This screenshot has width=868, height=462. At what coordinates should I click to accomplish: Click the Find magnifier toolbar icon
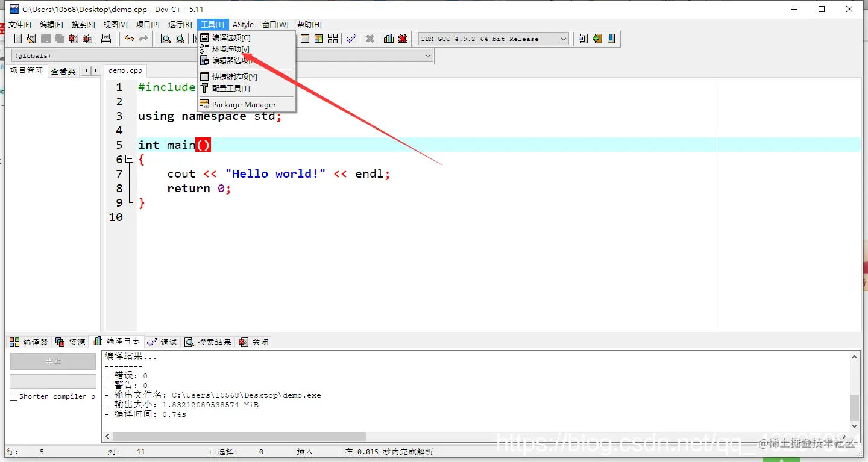pyautogui.click(x=165, y=39)
